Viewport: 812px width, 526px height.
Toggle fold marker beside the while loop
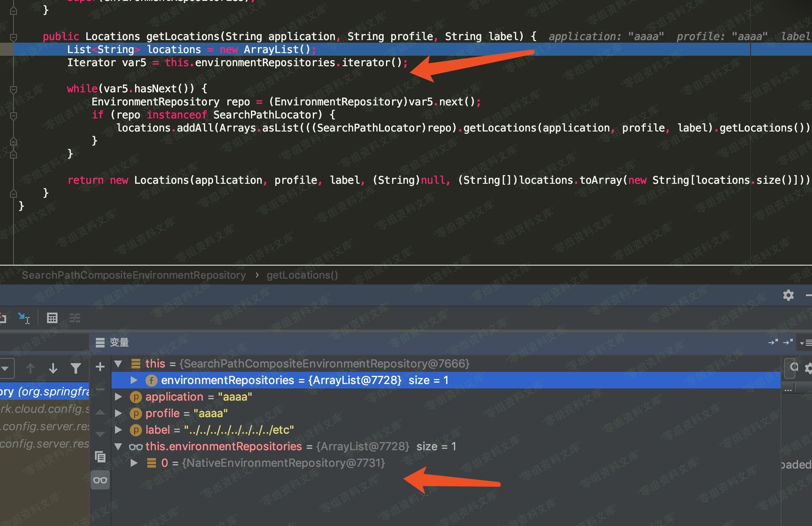14,89
